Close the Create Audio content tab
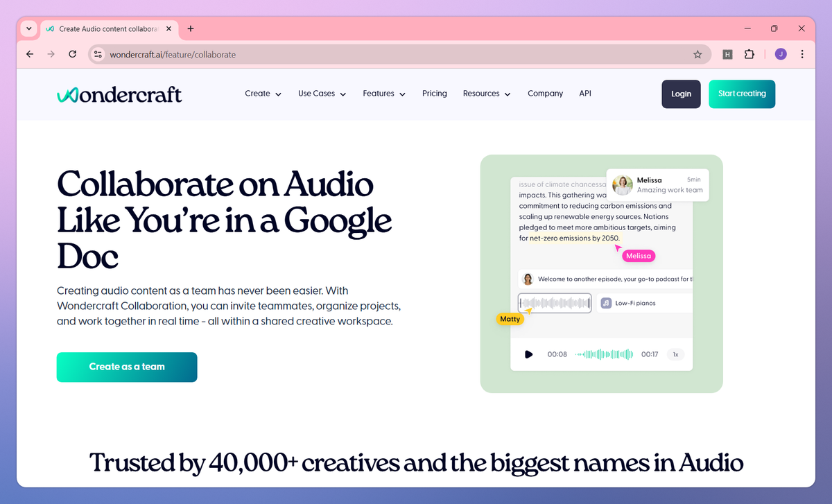This screenshot has height=504, width=832. tap(167, 28)
